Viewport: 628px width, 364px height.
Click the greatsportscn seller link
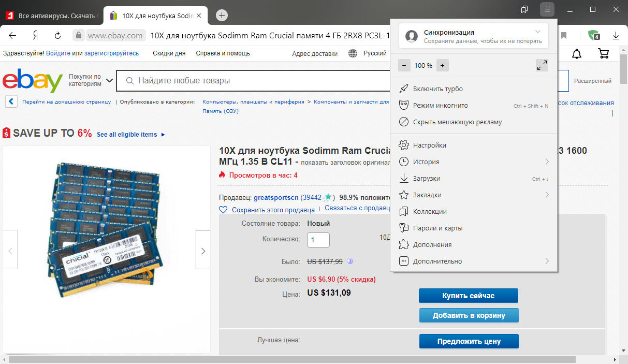(x=276, y=198)
